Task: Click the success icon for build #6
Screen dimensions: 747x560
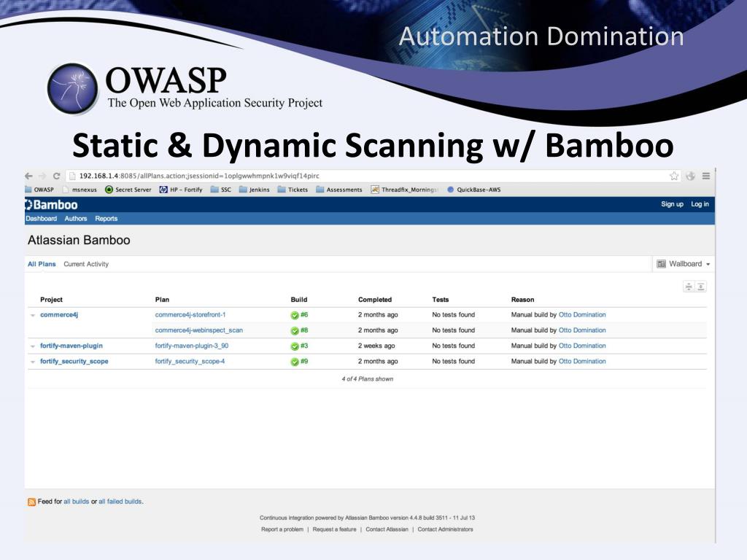Action: coord(295,315)
